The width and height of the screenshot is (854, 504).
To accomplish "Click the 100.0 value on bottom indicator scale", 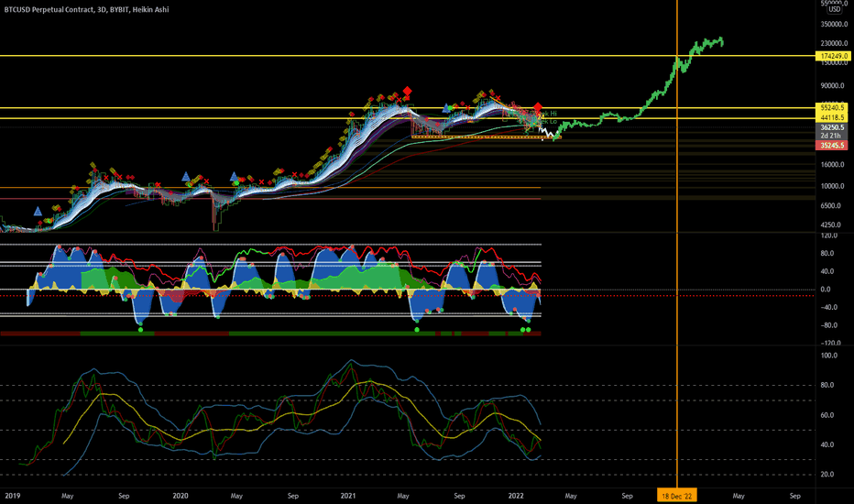I will point(829,356).
